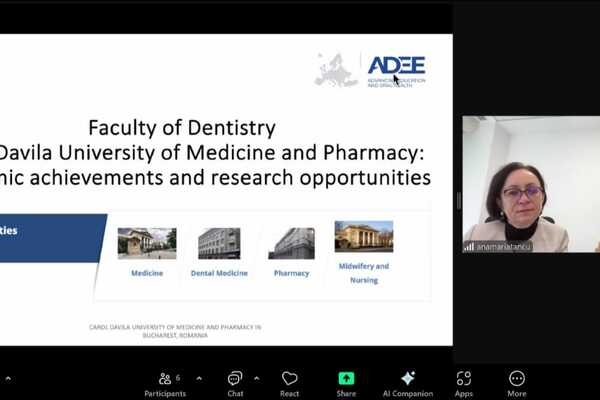Click the signal strength icon on video tile
This screenshot has height=400, width=600.
click(x=469, y=247)
